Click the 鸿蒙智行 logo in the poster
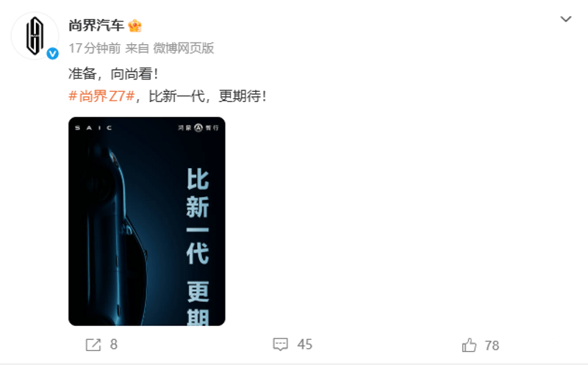 tap(198, 128)
